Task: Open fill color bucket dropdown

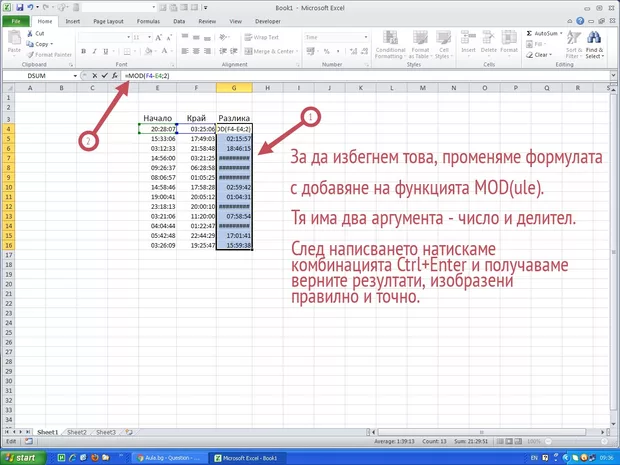Action: point(155,51)
